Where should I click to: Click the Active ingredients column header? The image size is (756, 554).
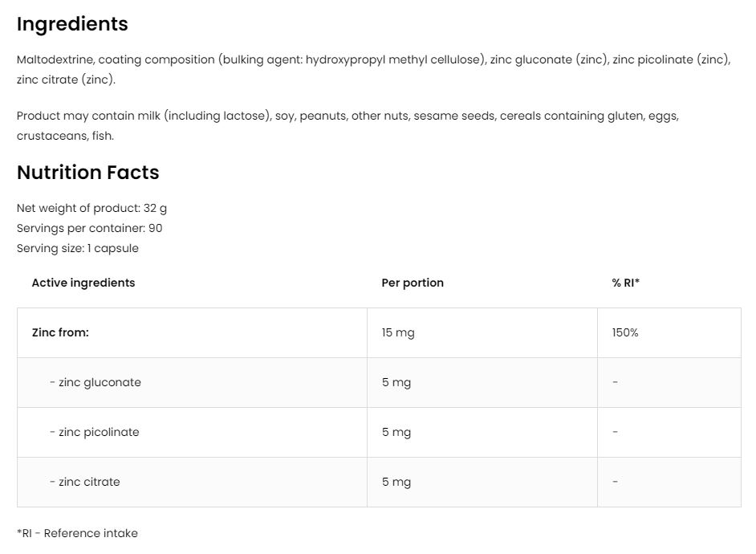point(83,283)
